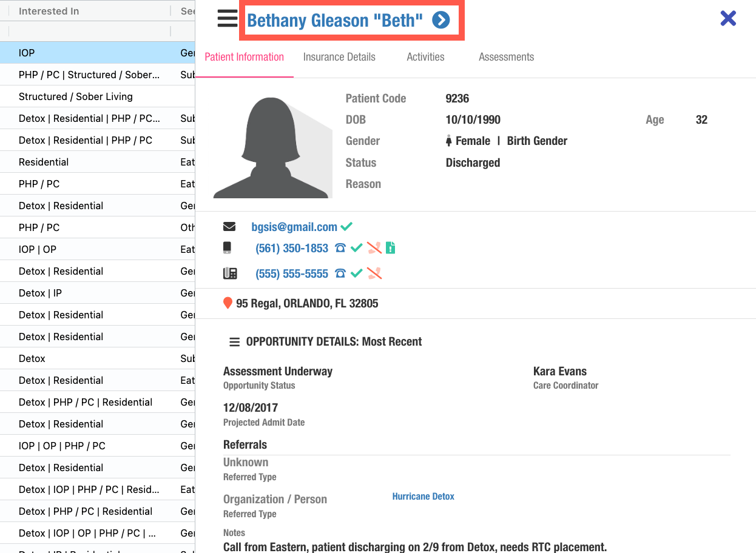756x553 pixels.
Task: Click the green checkmark beside the email
Action: 346,227
